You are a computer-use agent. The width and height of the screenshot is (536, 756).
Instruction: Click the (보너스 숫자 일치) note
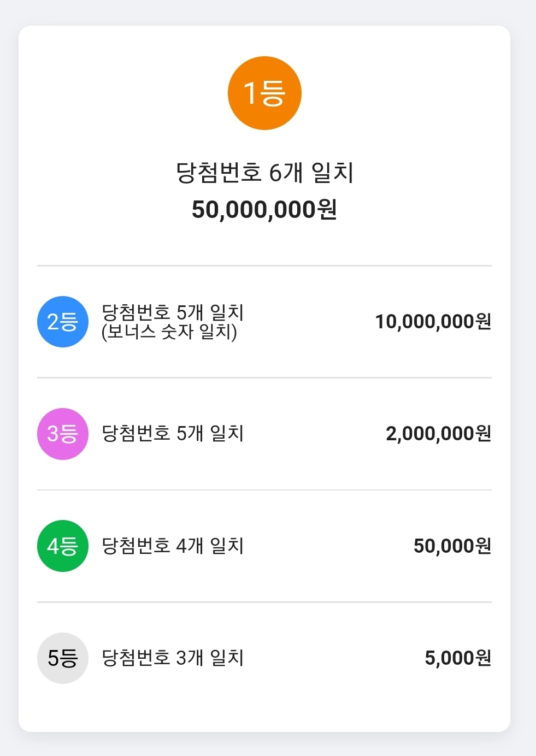tap(169, 332)
